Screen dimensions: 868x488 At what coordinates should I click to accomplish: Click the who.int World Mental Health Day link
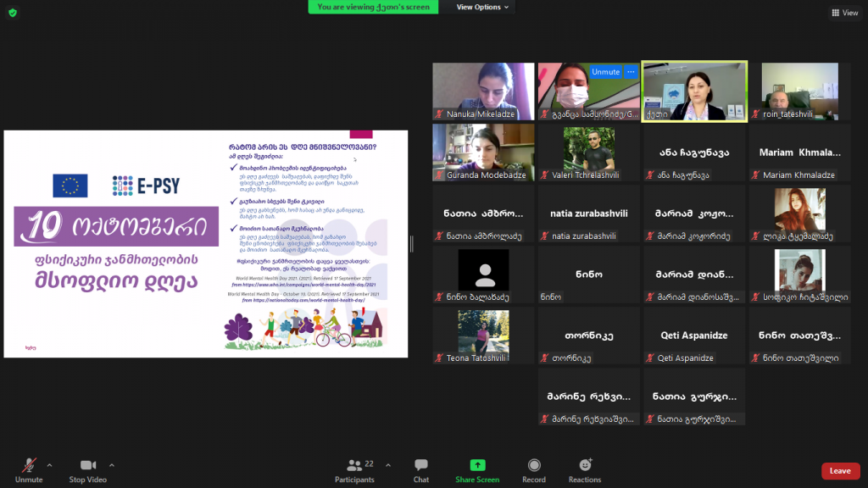tap(304, 285)
